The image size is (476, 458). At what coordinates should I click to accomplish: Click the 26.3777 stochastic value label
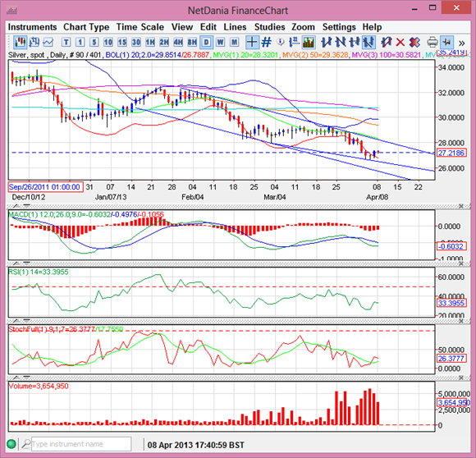(x=451, y=359)
